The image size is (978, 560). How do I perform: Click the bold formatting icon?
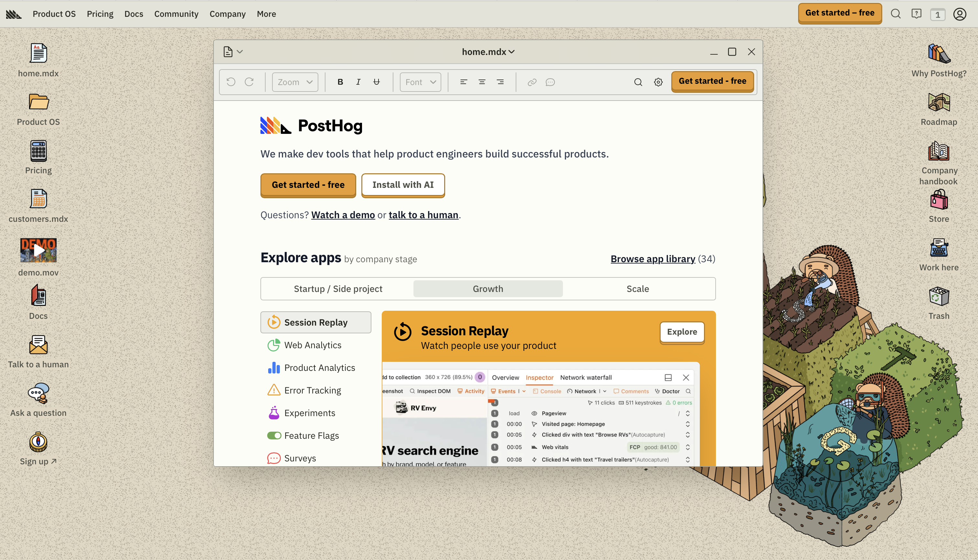pos(340,82)
